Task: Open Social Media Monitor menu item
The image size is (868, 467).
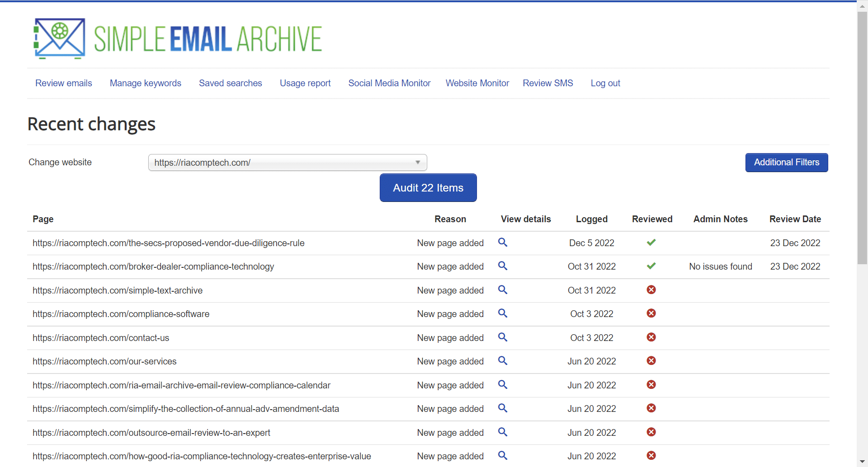Action: coord(389,83)
